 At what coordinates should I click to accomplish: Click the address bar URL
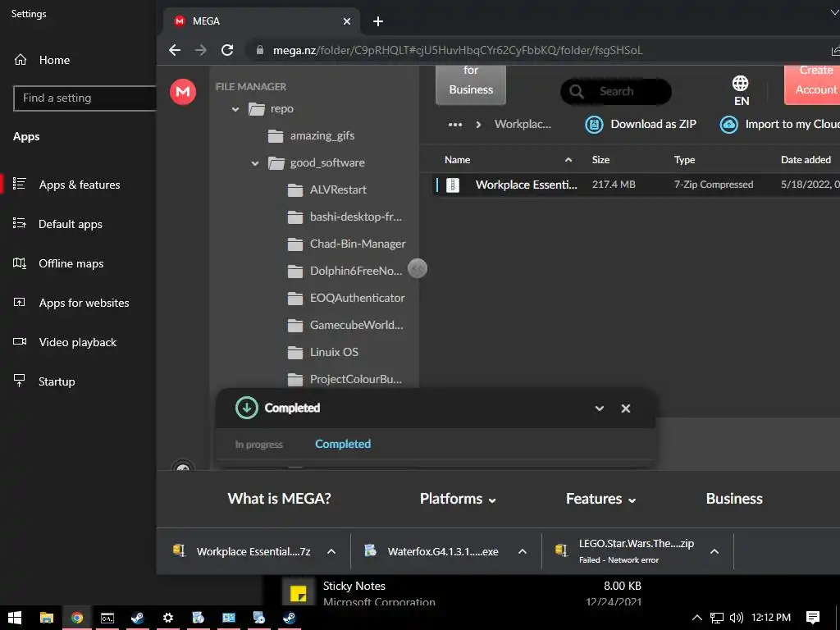click(x=458, y=50)
